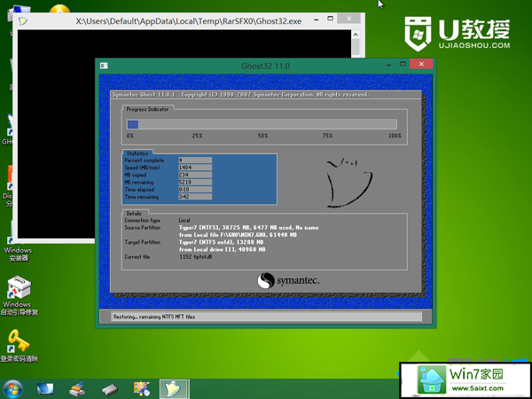Click the Speed value 1404
Viewport: 532px width, 399px height.
pos(195,168)
